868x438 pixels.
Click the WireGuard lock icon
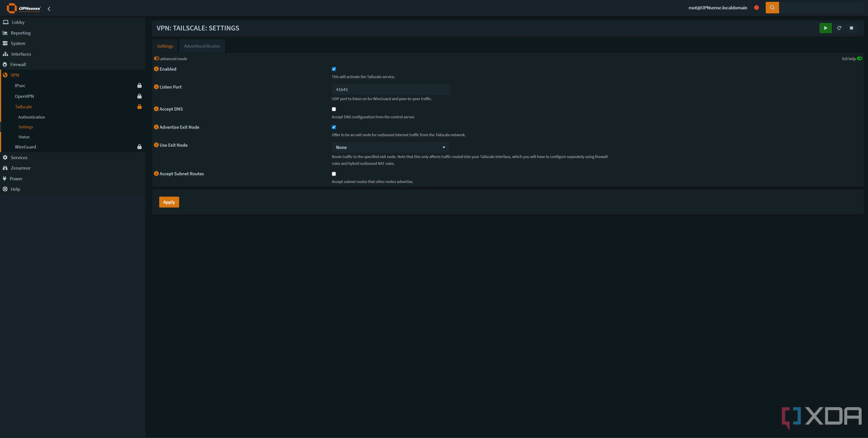139,147
